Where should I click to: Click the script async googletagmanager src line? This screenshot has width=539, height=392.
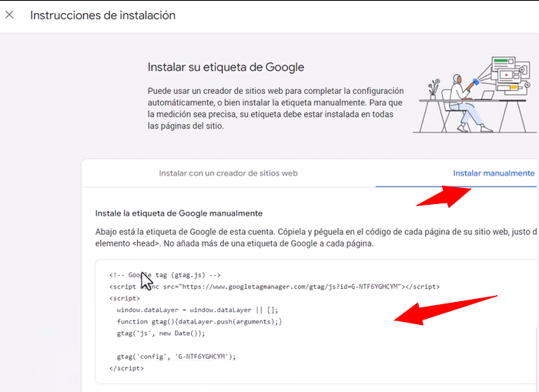(274, 286)
